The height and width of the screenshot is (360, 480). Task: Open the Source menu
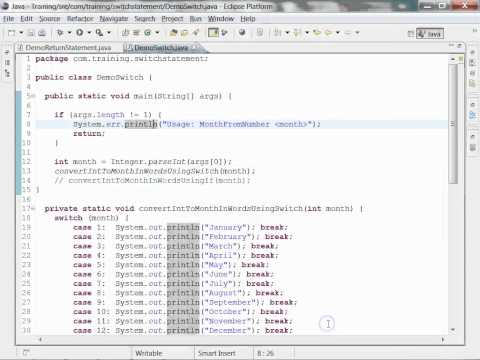50,19
